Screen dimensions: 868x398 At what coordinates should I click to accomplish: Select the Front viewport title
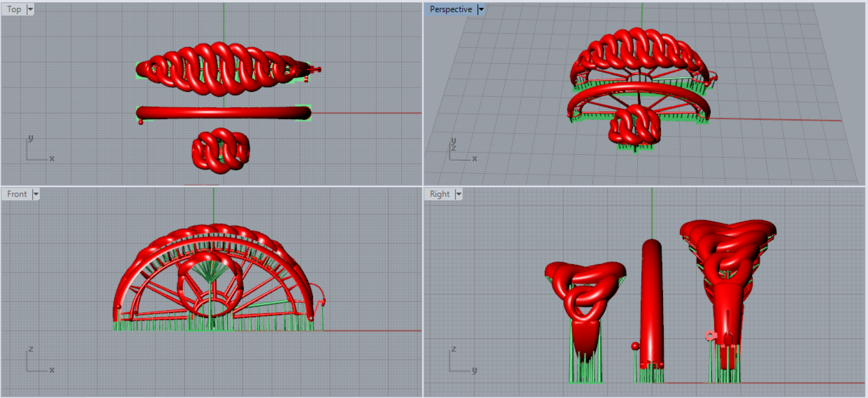(17, 194)
